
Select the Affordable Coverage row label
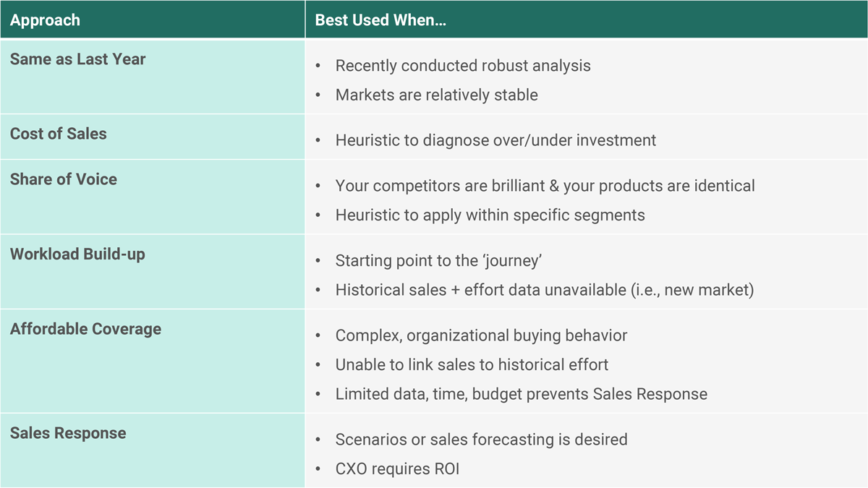pyautogui.click(x=85, y=329)
